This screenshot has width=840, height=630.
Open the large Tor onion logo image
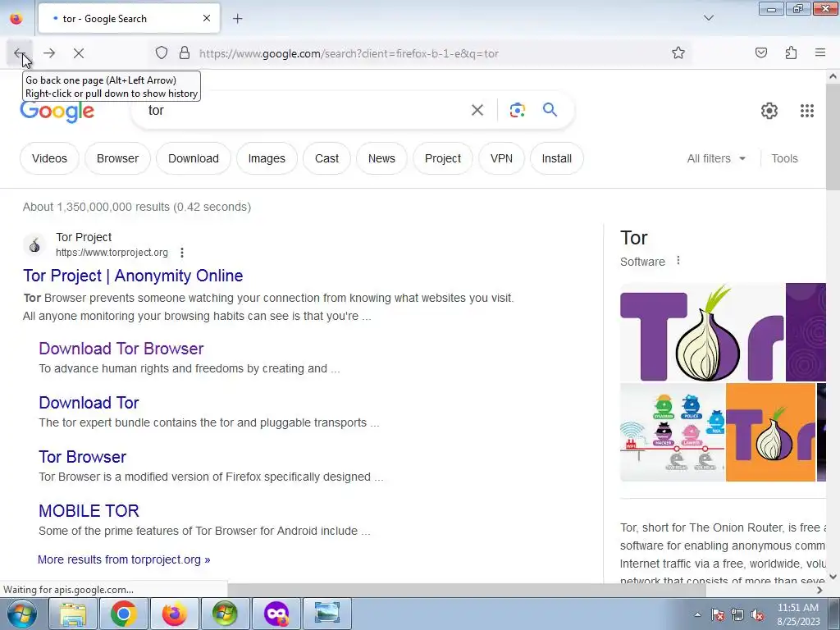click(702, 332)
